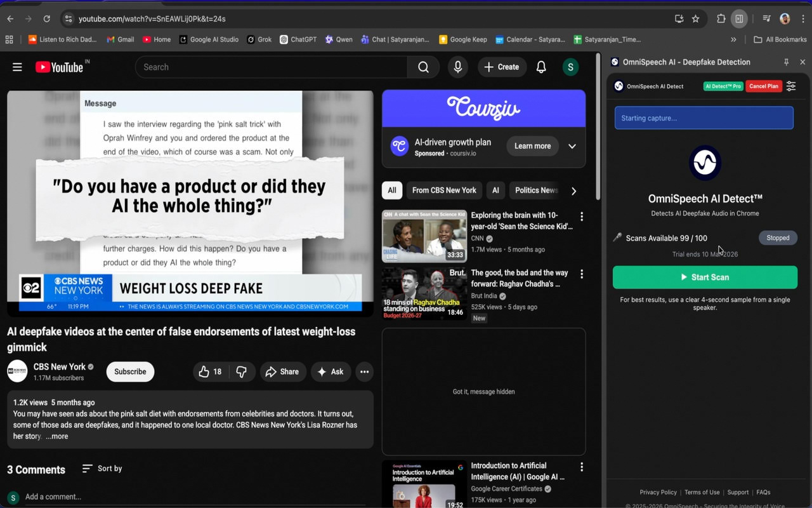Viewport: 812px width, 508px height.
Task: Click the cast/install icon in address bar
Action: point(679,19)
